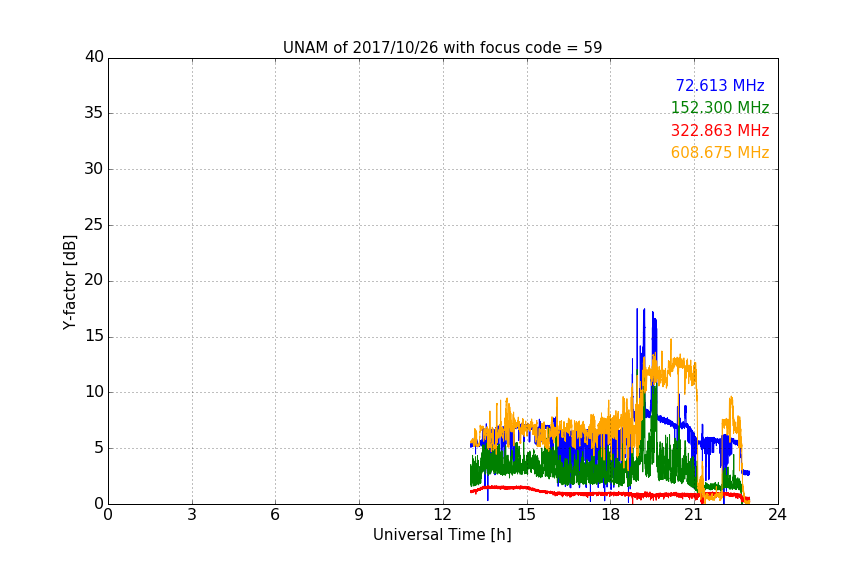
Task: Click y-axis tick value 15
Action: pyautogui.click(x=94, y=336)
